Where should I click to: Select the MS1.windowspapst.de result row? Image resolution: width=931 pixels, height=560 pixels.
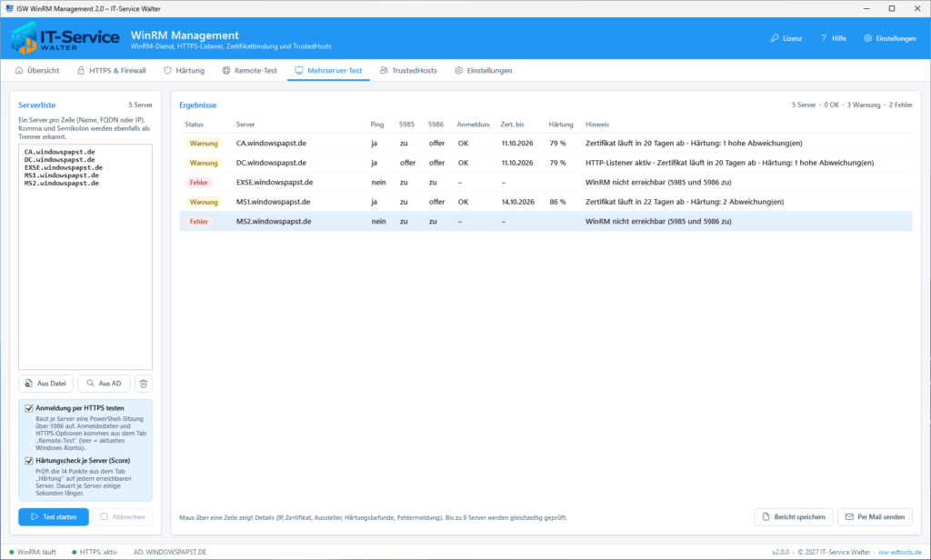coord(546,202)
